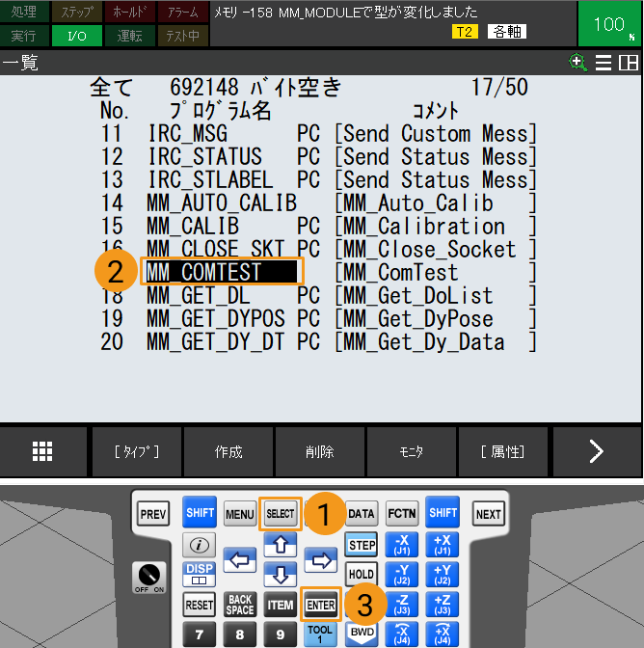Click the RESET key

click(x=200, y=605)
